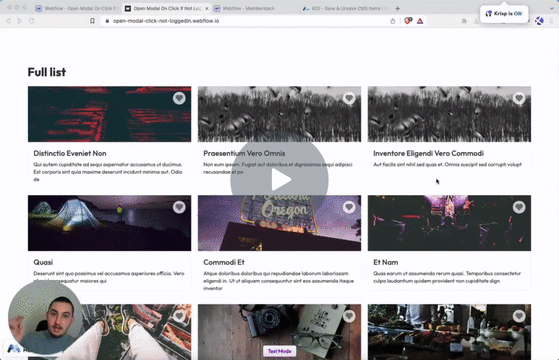Switch to first Webflow Open Modal tab
Viewport: 559px width, 360px height.
coord(77,8)
